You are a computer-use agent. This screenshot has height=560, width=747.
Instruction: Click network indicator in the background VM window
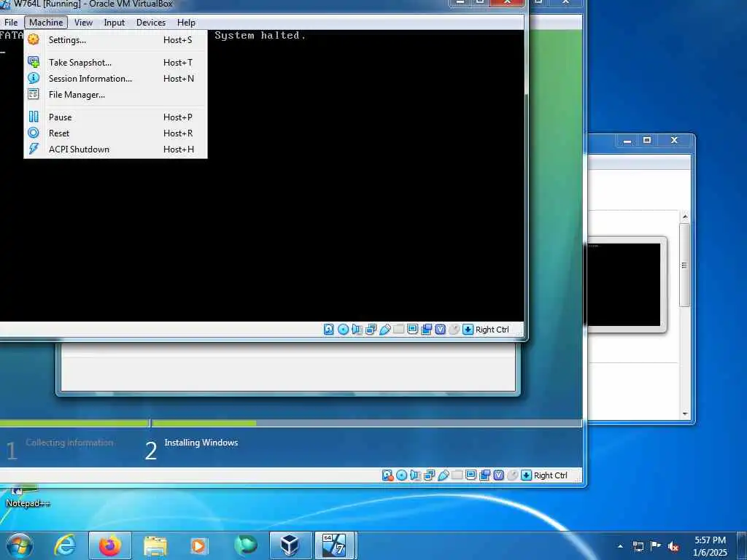429,475
